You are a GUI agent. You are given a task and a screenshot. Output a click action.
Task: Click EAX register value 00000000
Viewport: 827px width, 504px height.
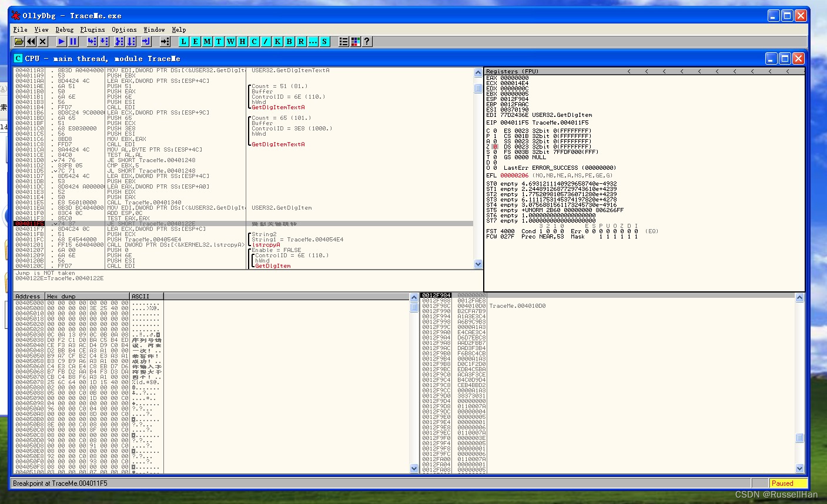[x=514, y=78]
